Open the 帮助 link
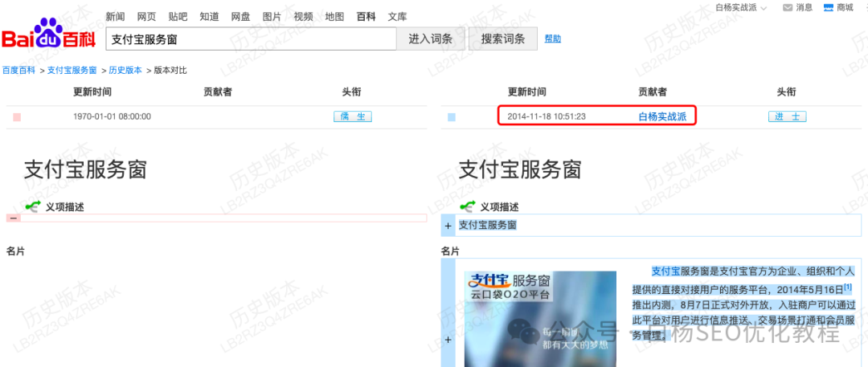868x367 pixels. (552, 39)
